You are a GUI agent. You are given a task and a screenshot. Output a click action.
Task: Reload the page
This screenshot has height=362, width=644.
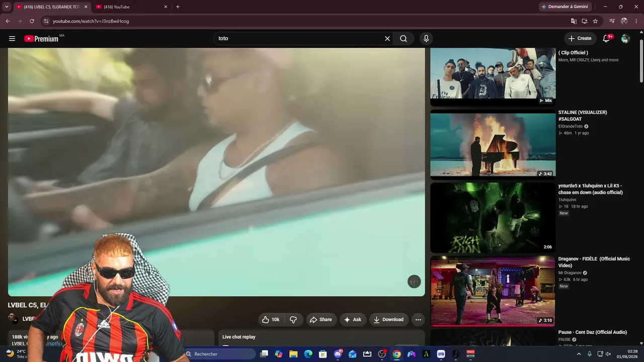32,21
